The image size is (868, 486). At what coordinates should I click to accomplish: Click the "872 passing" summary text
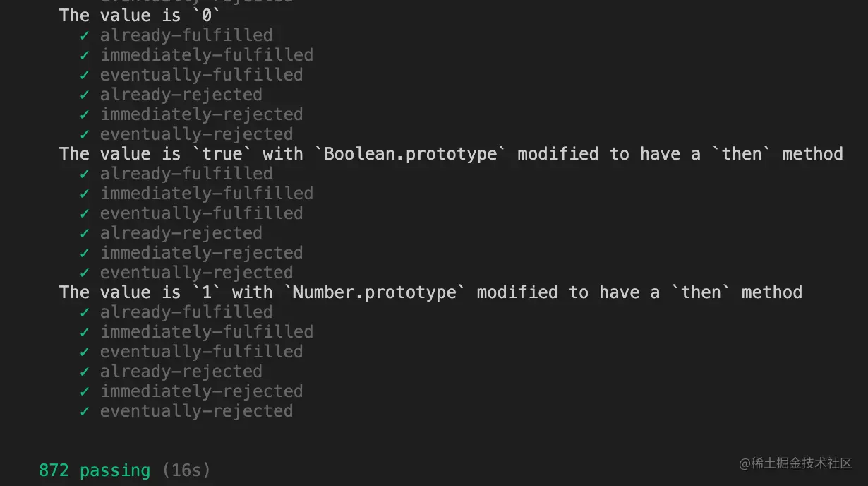tap(95, 470)
